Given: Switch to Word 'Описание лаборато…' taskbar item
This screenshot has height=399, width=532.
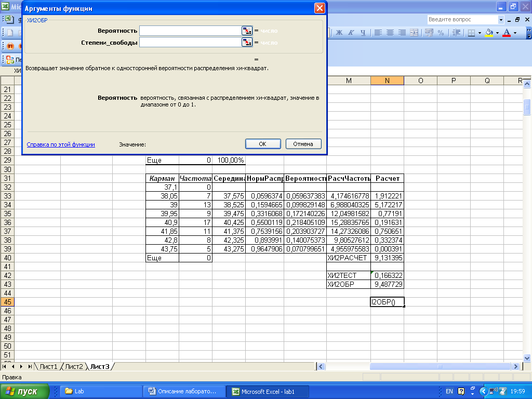Looking at the screenshot, I should [184, 391].
